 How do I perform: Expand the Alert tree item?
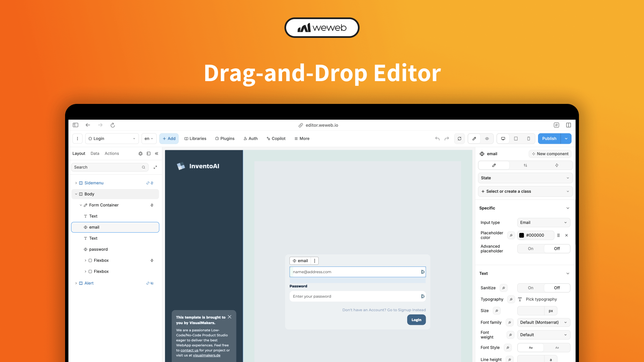tap(76, 283)
